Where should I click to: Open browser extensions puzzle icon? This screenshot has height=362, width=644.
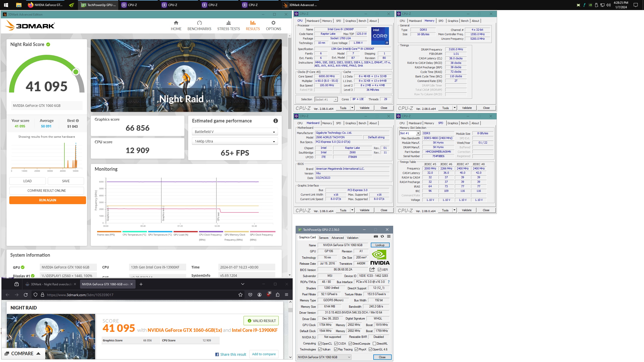point(277,295)
